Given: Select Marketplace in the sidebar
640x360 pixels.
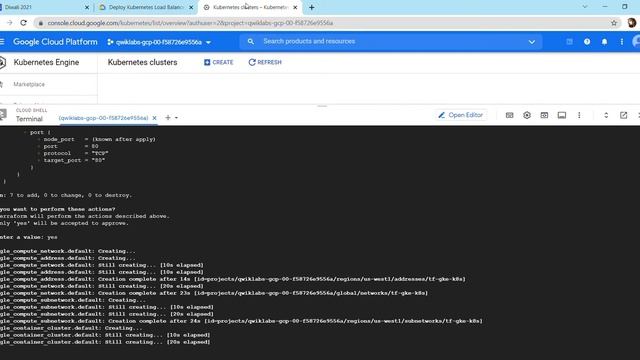Looking at the screenshot, I should coord(29,84).
